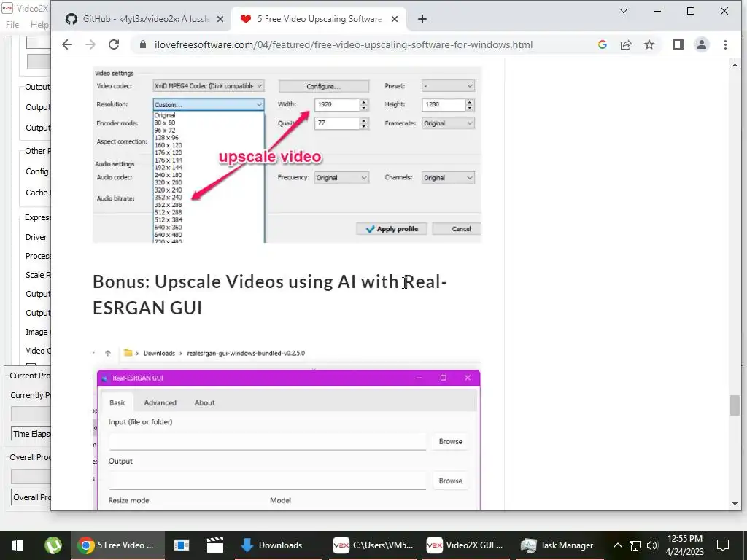
Task: Click the Google icon in the address bar
Action: click(x=602, y=44)
